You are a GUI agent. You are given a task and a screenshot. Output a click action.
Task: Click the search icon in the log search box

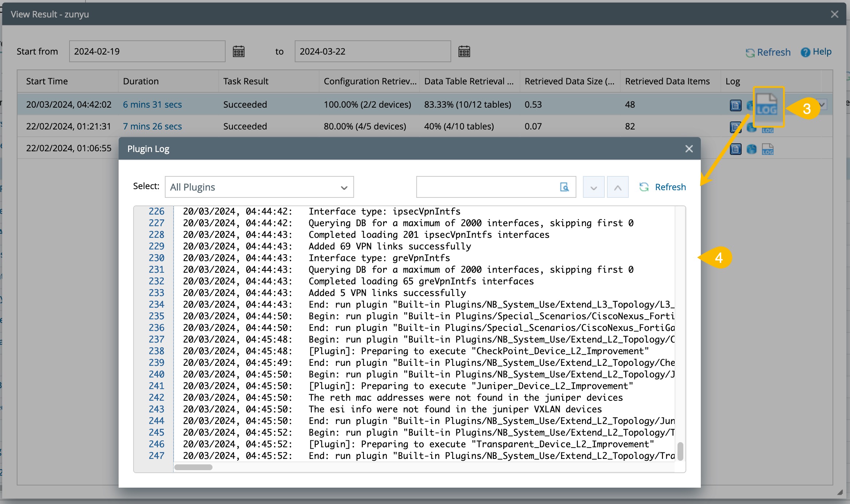click(564, 187)
